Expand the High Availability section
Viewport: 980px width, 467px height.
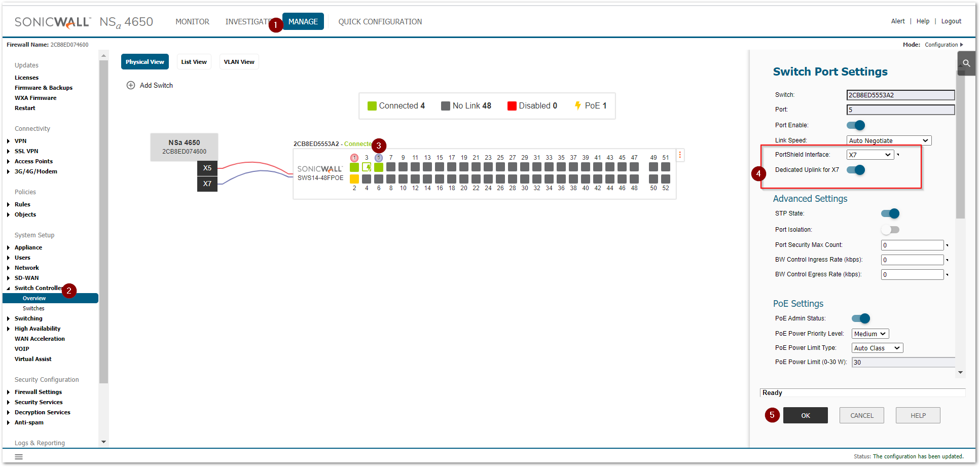point(9,329)
